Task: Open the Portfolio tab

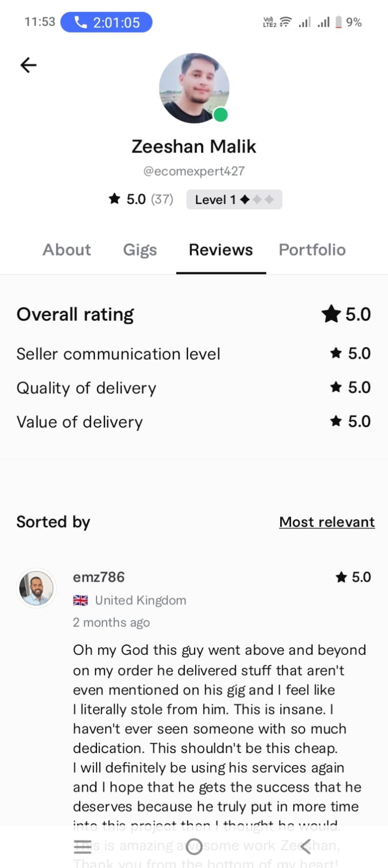Action: point(312,250)
